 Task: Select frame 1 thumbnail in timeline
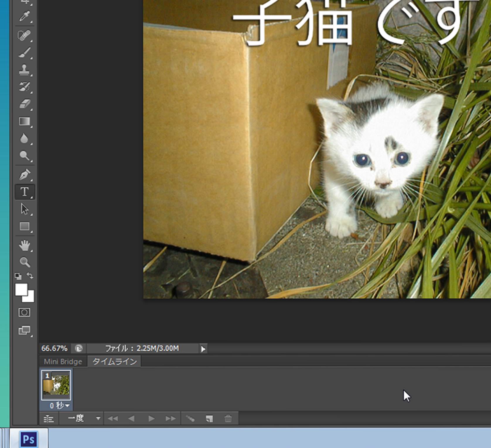pyautogui.click(x=56, y=385)
